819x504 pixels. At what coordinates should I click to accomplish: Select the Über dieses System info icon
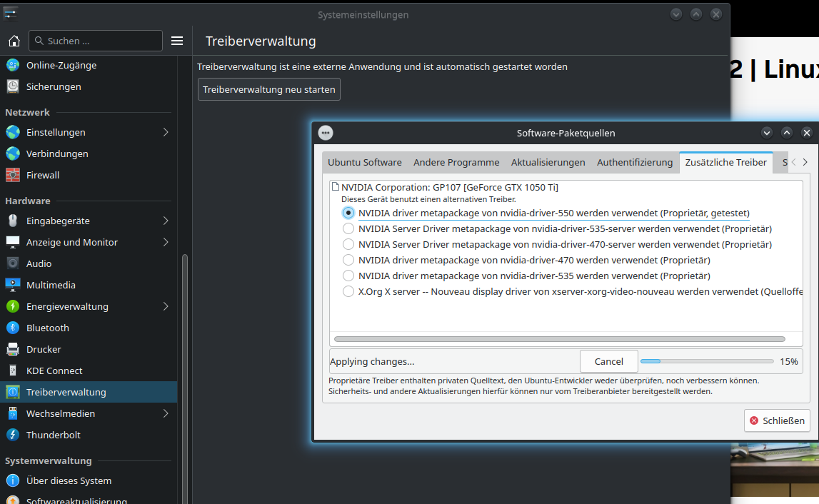click(13, 480)
